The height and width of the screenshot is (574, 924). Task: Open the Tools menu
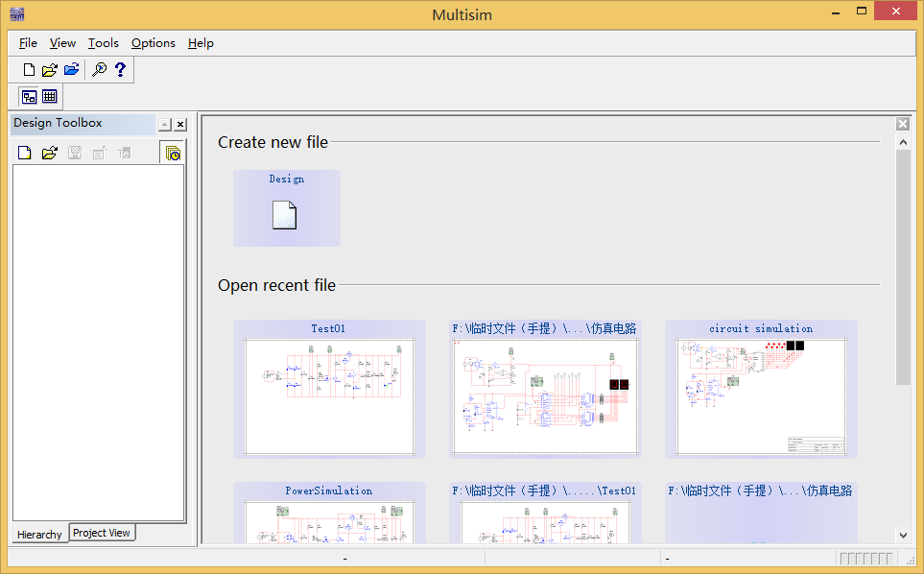pyautogui.click(x=103, y=43)
